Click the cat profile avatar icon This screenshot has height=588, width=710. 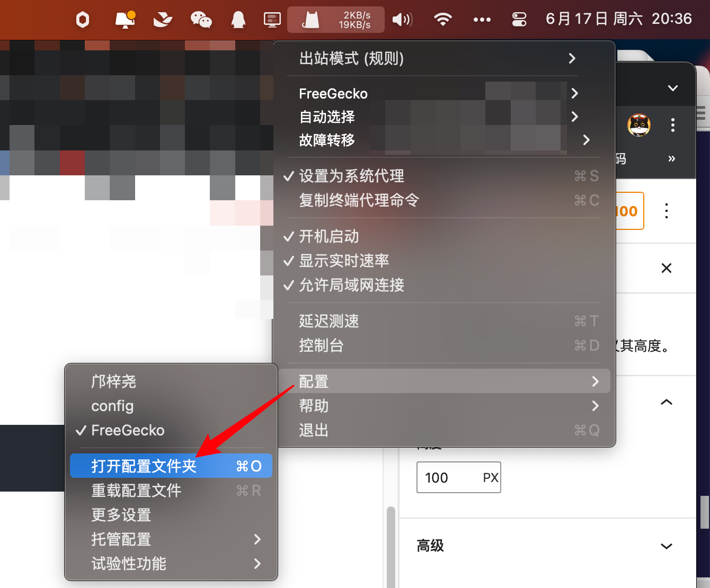click(x=639, y=126)
